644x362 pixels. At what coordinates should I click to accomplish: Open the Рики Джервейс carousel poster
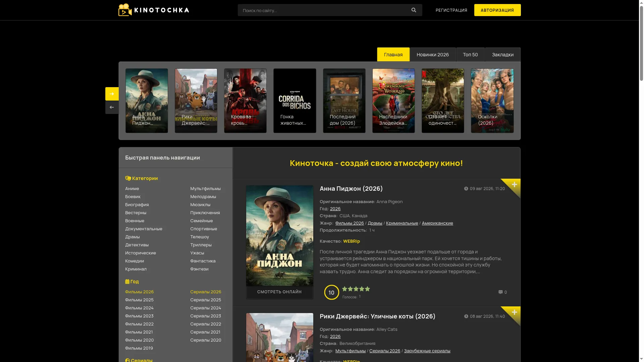tap(196, 101)
